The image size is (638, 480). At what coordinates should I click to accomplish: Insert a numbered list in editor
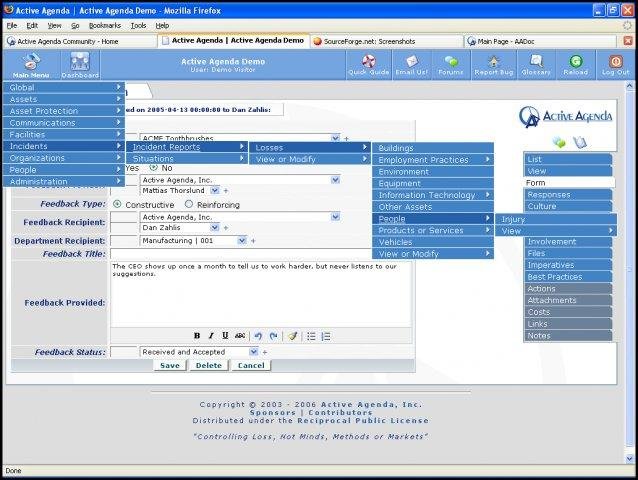tap(326, 336)
